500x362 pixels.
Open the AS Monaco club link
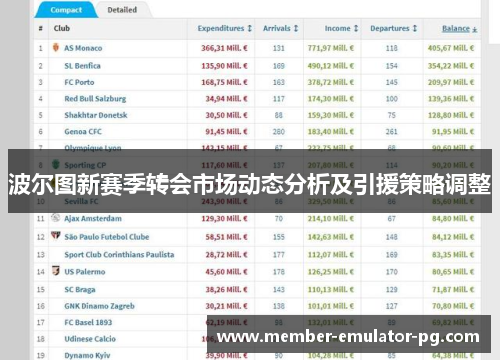[83, 48]
